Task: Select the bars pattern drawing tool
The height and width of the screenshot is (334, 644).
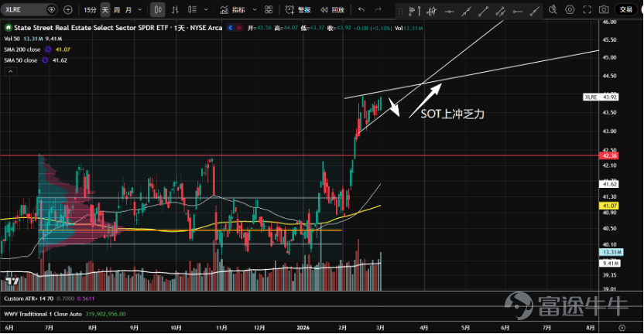Action: 432,11
